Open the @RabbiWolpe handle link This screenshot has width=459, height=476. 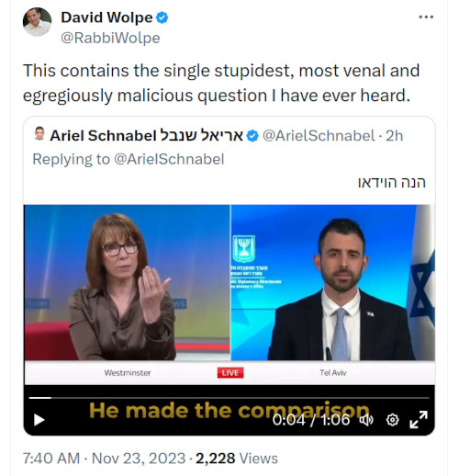(110, 38)
